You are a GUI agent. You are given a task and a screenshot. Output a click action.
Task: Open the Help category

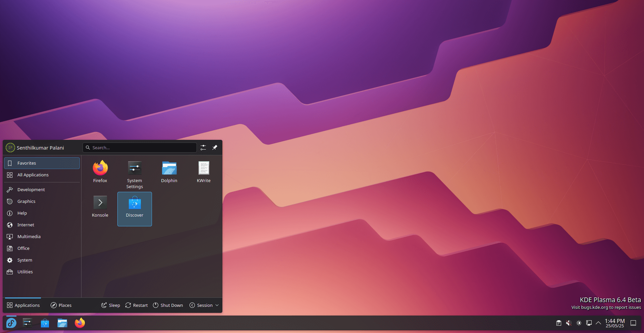click(x=42, y=213)
